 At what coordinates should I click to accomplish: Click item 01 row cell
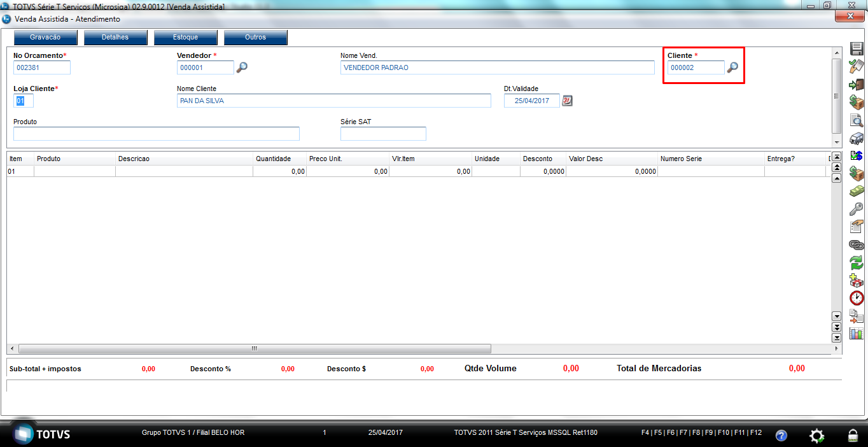coord(20,171)
